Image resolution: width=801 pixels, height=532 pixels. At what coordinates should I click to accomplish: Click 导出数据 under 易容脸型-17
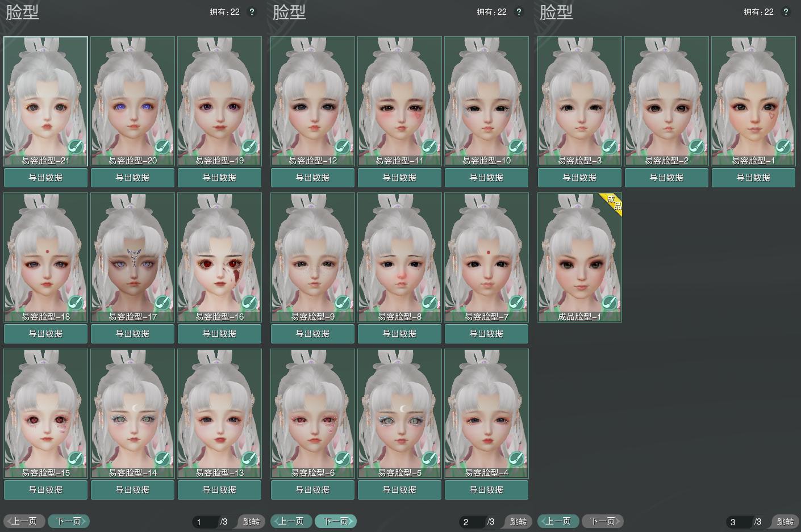(133, 334)
